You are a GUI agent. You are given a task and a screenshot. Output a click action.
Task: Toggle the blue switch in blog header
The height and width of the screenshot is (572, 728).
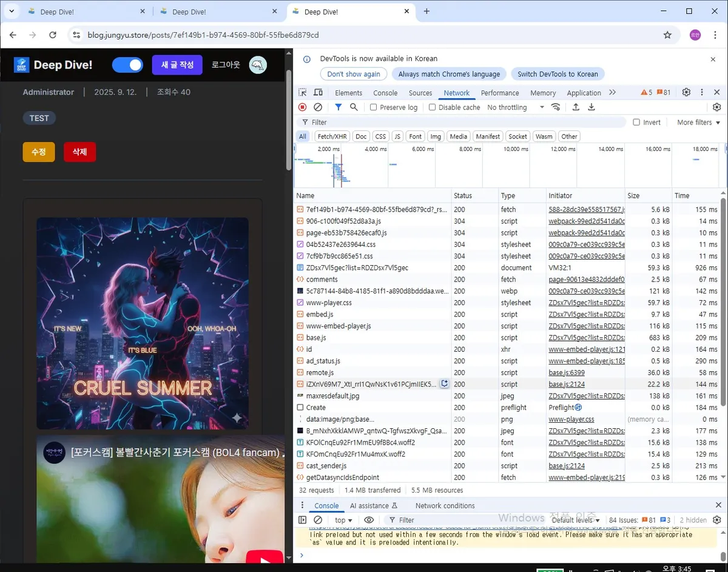point(127,64)
